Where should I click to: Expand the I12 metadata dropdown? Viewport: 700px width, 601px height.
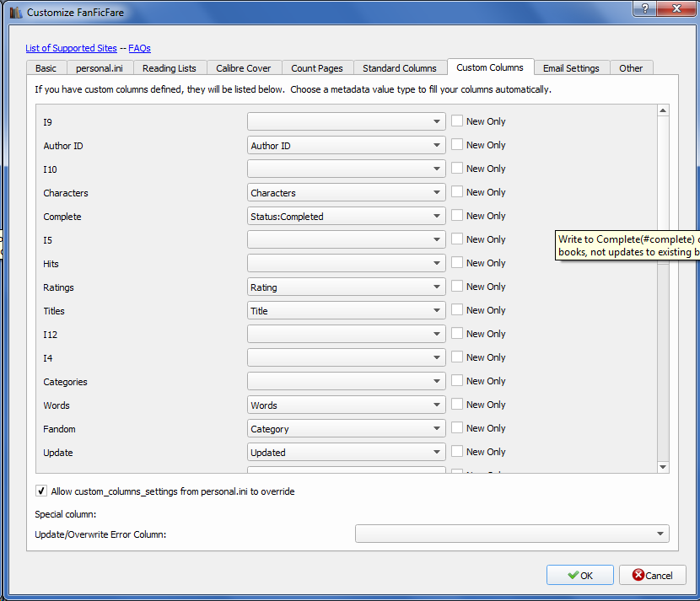(347, 334)
